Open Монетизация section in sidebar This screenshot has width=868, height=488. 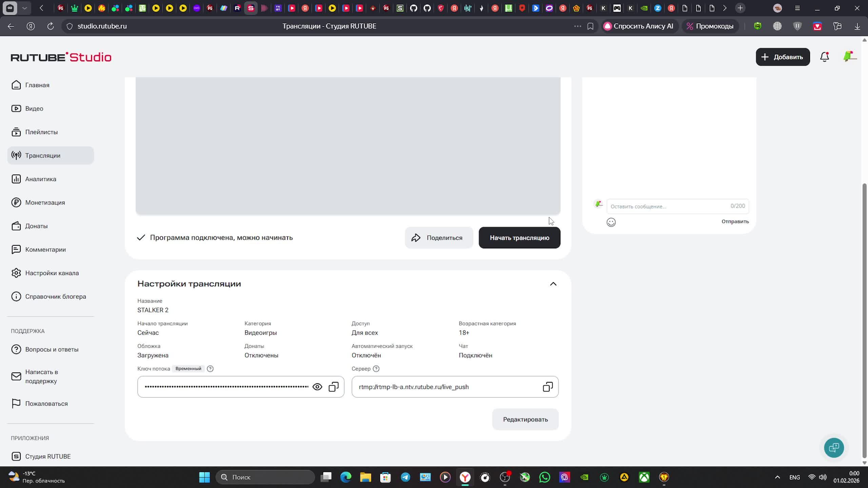coord(45,202)
